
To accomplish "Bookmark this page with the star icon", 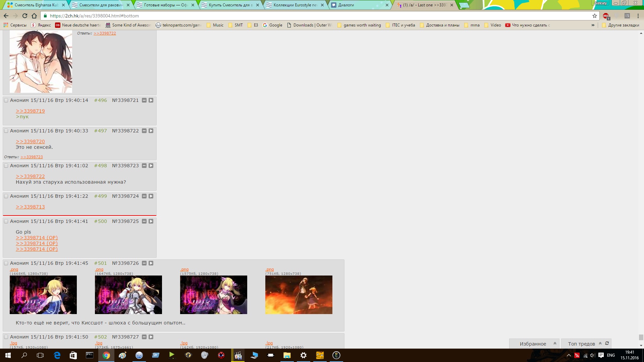I will point(595,16).
